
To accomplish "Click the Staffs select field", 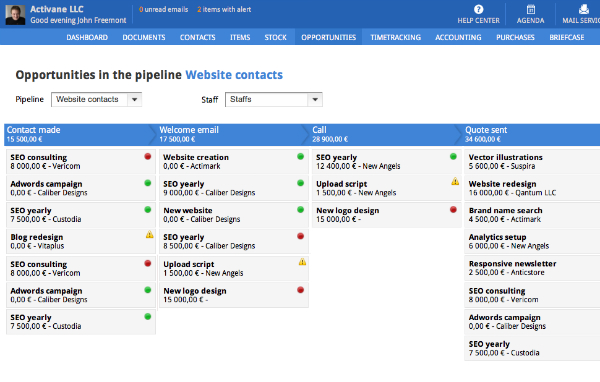I will [x=274, y=100].
